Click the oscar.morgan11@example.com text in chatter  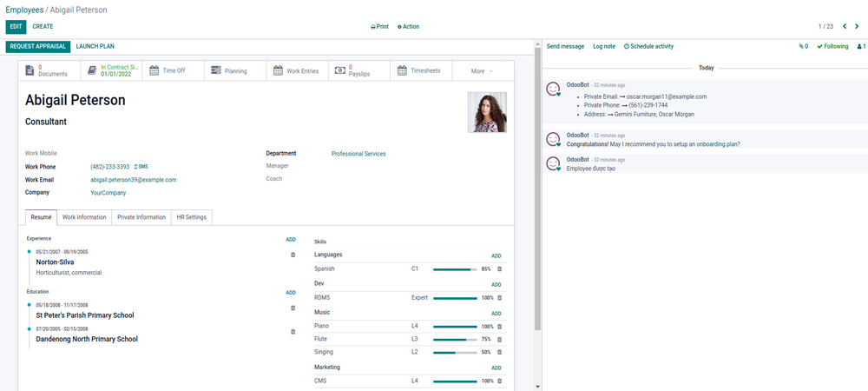tap(667, 96)
